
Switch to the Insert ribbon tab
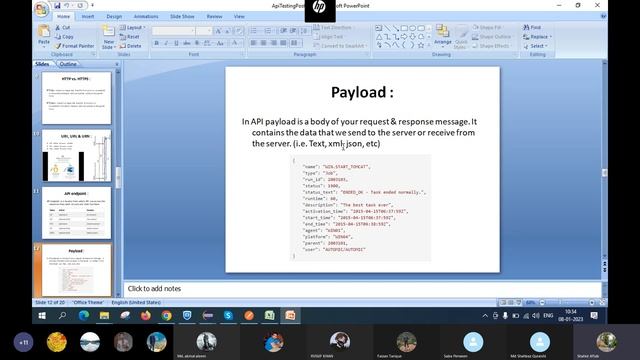coord(88,17)
